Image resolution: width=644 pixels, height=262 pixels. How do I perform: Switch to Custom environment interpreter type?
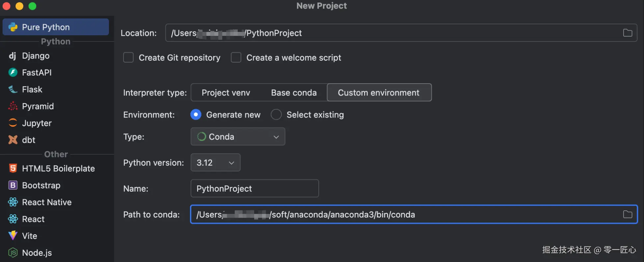tap(379, 92)
